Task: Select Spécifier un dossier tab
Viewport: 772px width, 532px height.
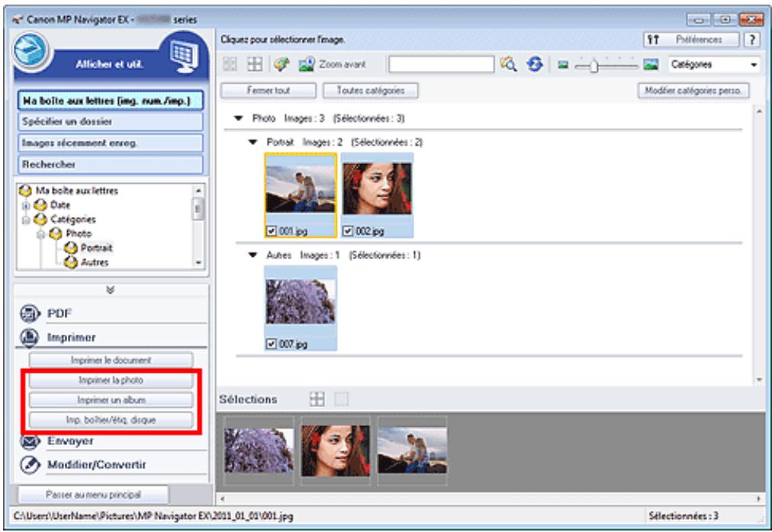Action: [111, 121]
